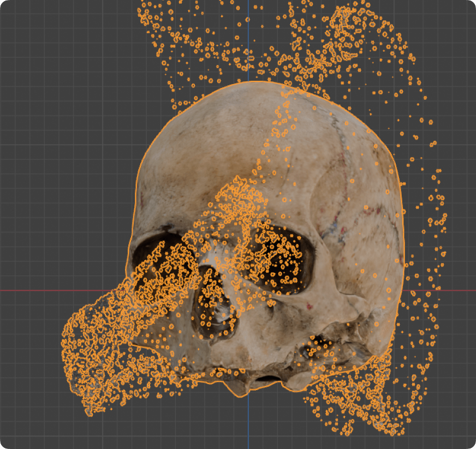Viewport: 476px width, 449px height.
Task: Click scattered particles above skull at top left
Action: click(164, 33)
